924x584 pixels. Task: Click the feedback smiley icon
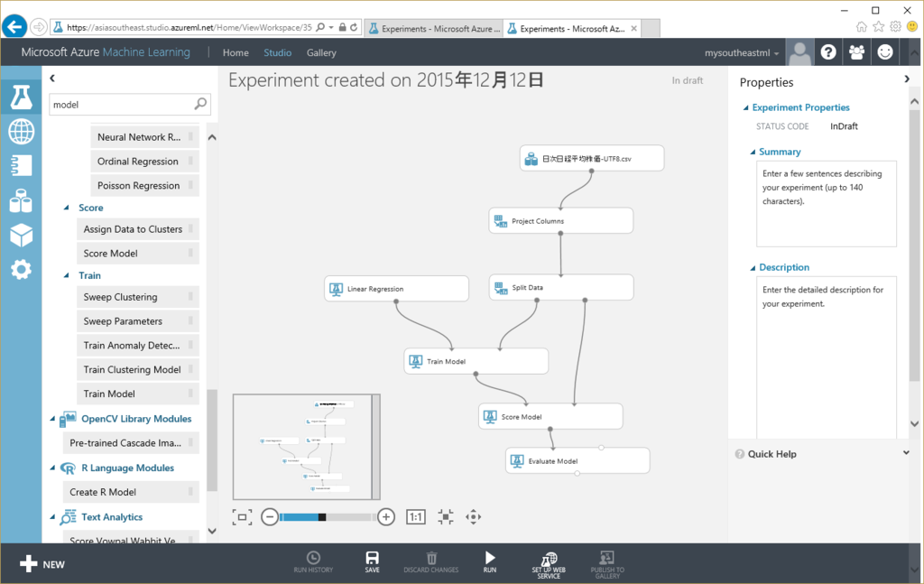pyautogui.click(x=884, y=52)
